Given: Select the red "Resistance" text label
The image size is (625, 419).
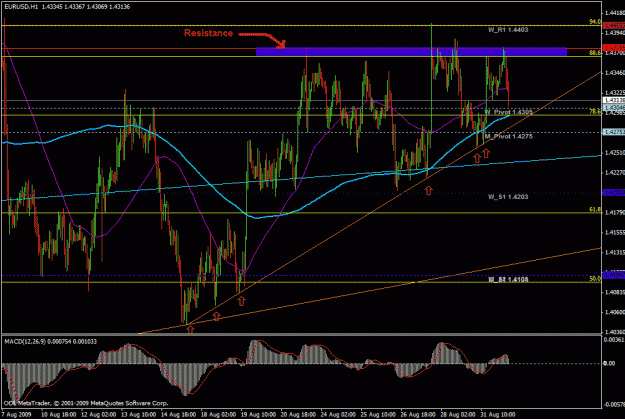Looking at the screenshot, I should [208, 33].
